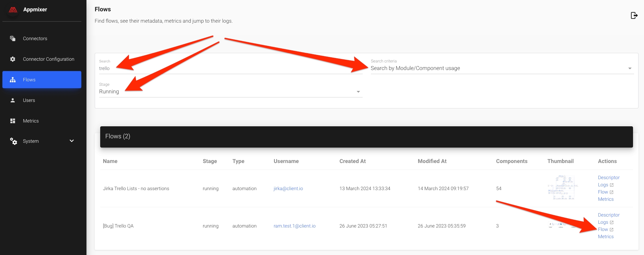Click the Jirka Trello Lists flow thumbnail
Screen dimensions: 644x255
click(563, 188)
